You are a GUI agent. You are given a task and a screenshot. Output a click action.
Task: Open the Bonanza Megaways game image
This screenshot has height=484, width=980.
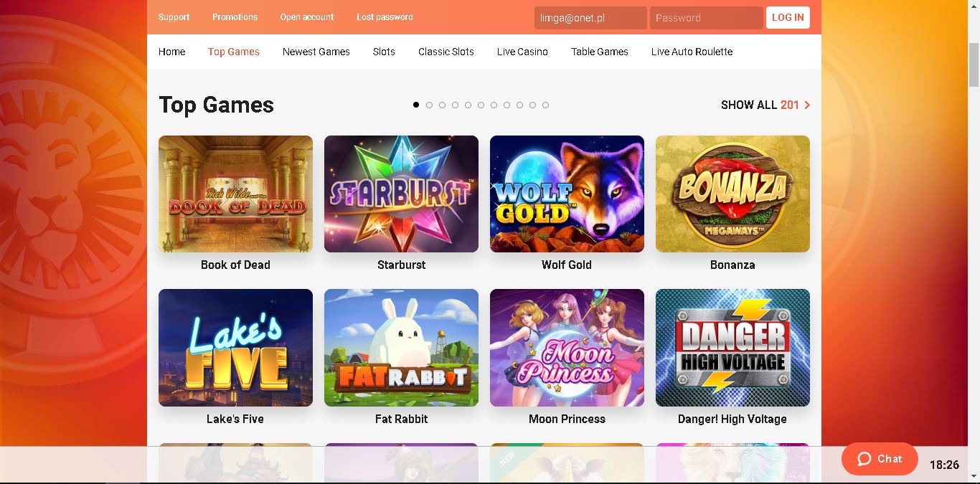(x=732, y=194)
